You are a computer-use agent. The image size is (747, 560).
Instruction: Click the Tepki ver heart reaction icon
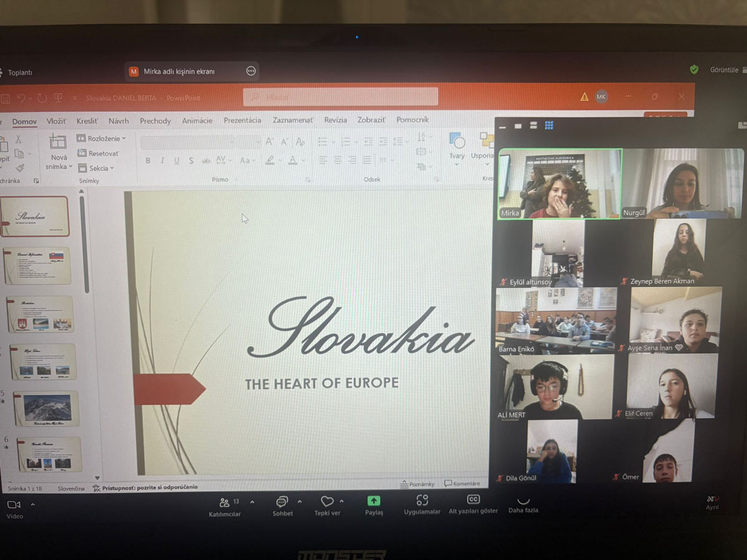point(327,501)
